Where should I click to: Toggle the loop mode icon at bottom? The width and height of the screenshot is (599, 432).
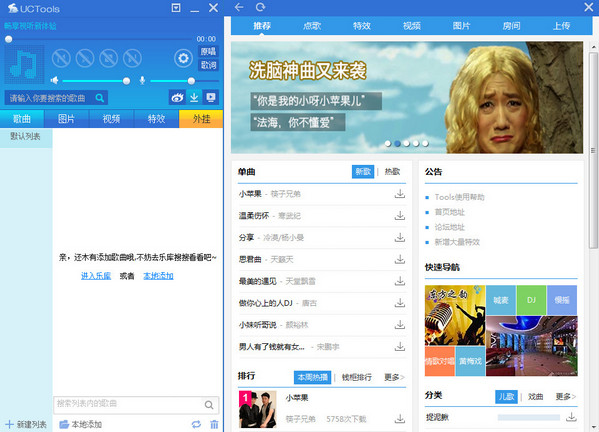(x=196, y=424)
